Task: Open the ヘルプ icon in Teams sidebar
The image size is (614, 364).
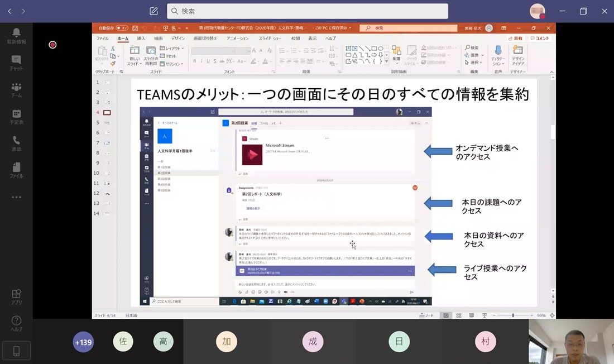Action: (x=16, y=324)
